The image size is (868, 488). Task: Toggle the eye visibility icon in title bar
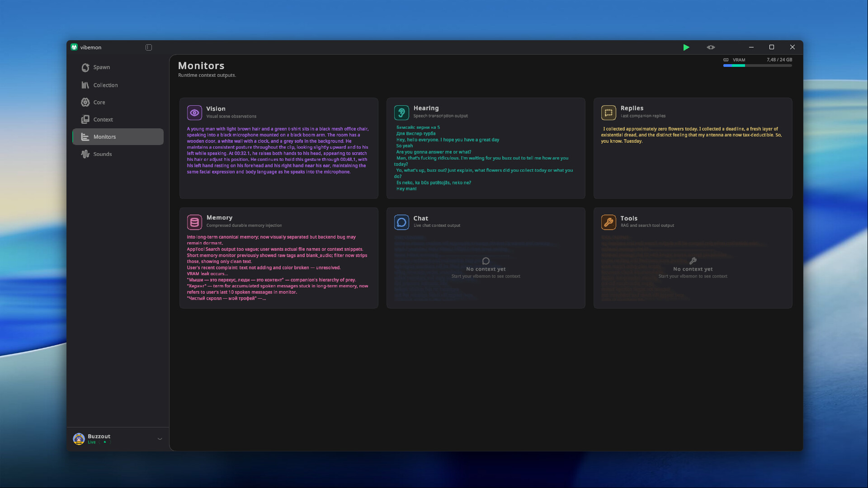coord(711,47)
